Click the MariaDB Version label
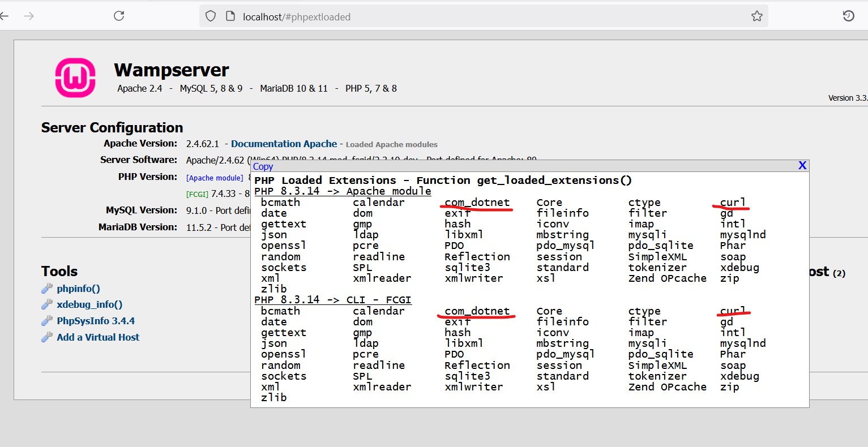The image size is (868, 447). [x=138, y=227]
